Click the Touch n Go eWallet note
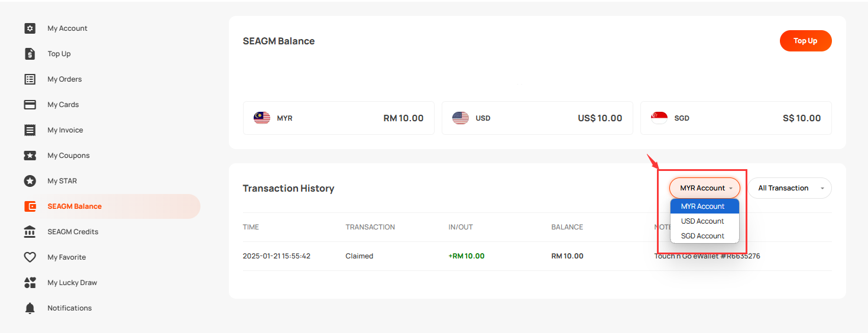Image resolution: width=868 pixels, height=333 pixels. click(x=707, y=256)
